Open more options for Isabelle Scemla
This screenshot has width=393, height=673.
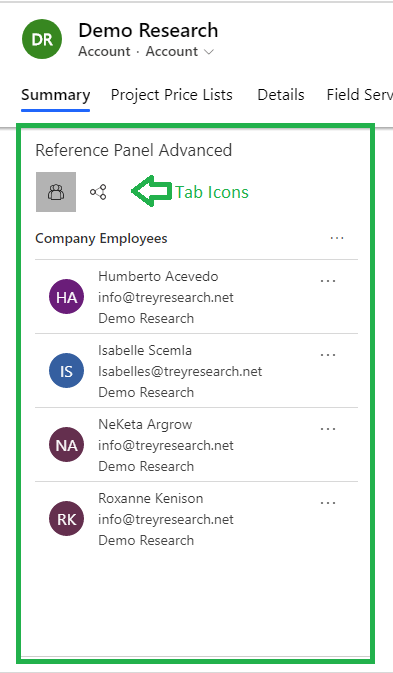328,355
